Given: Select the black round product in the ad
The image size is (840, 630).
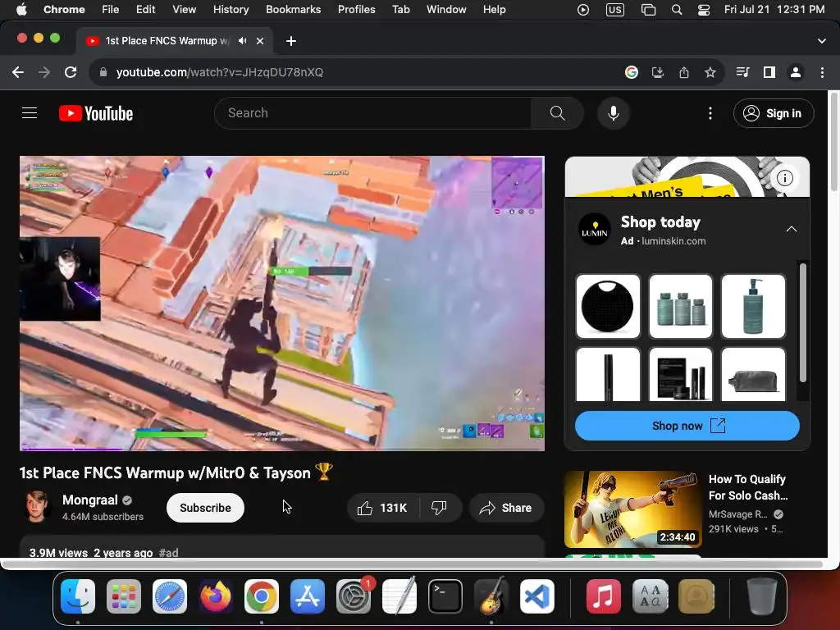Looking at the screenshot, I should click(x=608, y=307).
